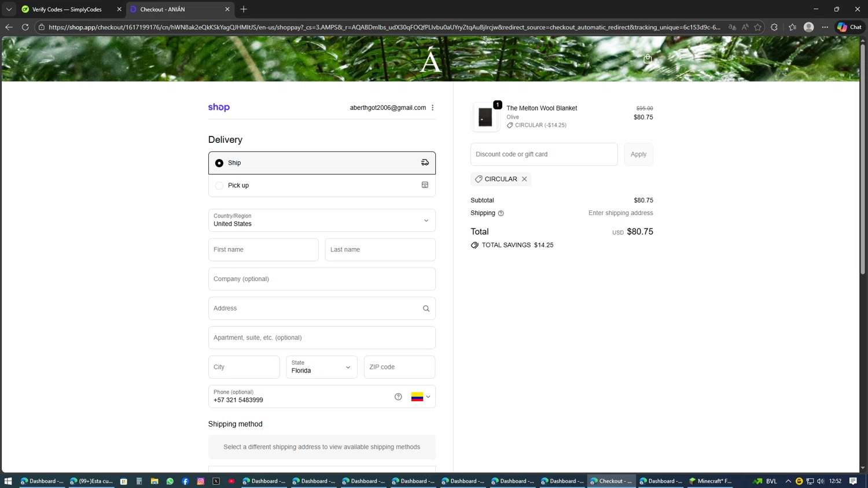
Task: Go back using the browser back arrow
Action: (x=9, y=27)
